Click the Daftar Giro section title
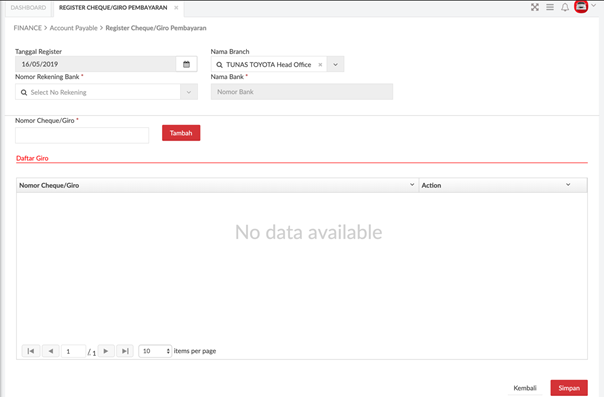The height and width of the screenshot is (397, 604). 32,158
